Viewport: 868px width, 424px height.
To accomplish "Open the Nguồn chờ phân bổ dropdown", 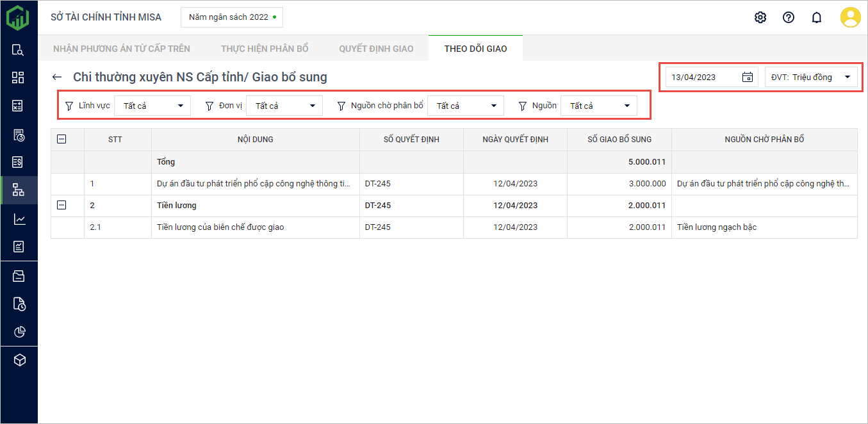I will tap(466, 106).
